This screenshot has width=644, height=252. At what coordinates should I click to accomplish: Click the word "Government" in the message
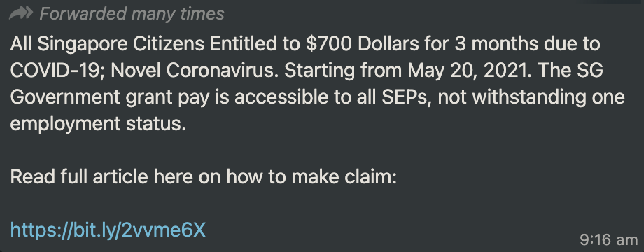point(65,97)
